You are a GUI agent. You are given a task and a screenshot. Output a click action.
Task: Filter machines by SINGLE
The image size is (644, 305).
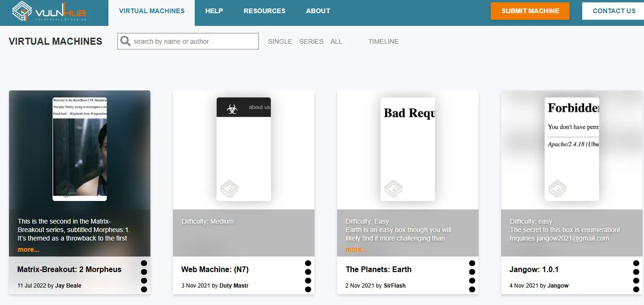pos(280,41)
